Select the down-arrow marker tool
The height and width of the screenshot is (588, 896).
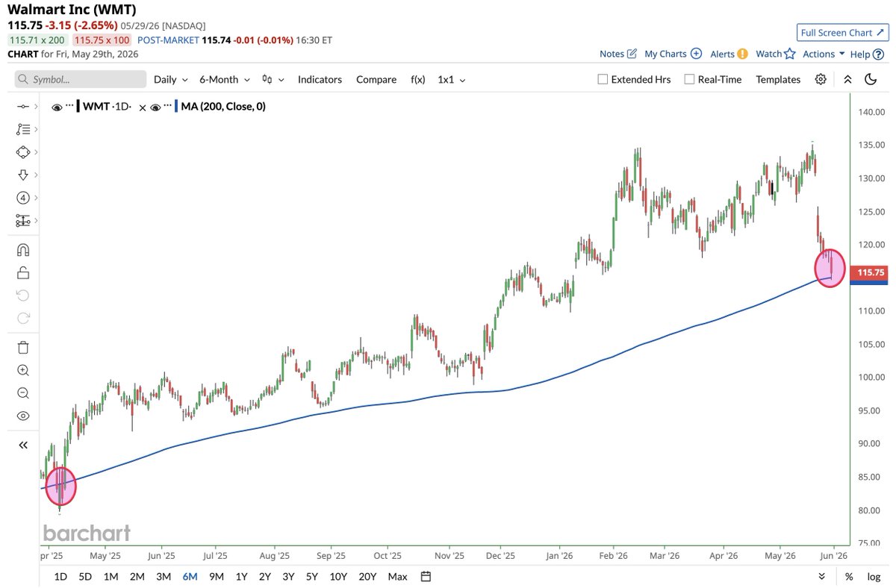(22, 175)
